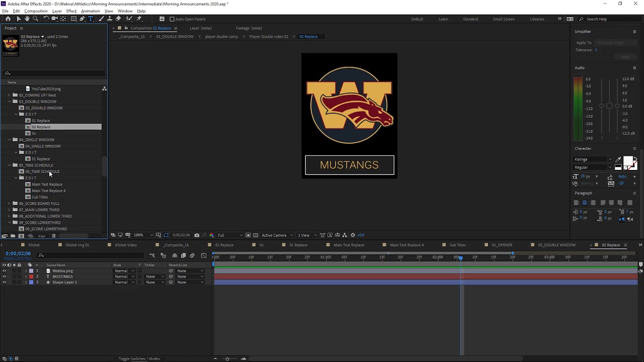Click the Home icon in toolbar

click(8, 19)
